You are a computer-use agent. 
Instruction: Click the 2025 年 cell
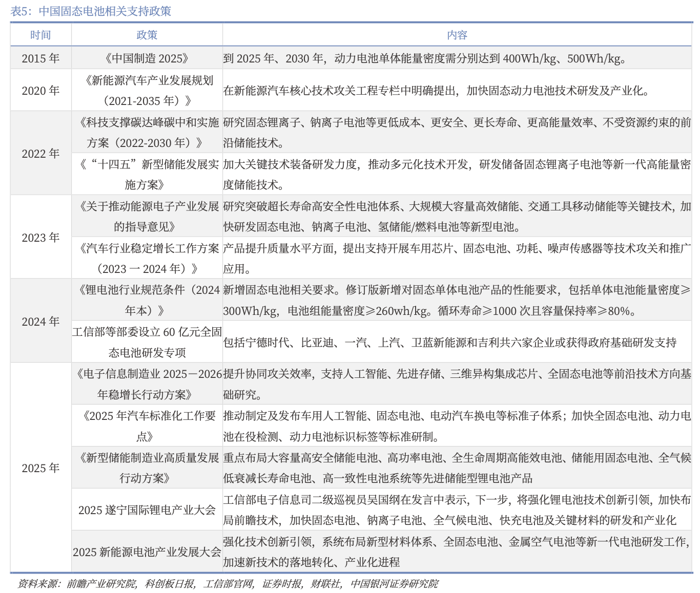pos(41,468)
